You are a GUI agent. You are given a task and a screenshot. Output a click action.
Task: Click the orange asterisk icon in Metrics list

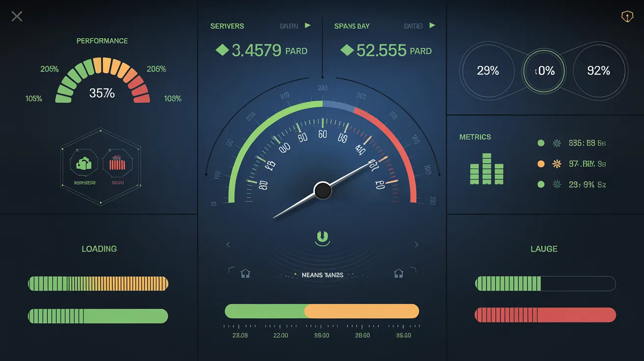(557, 164)
